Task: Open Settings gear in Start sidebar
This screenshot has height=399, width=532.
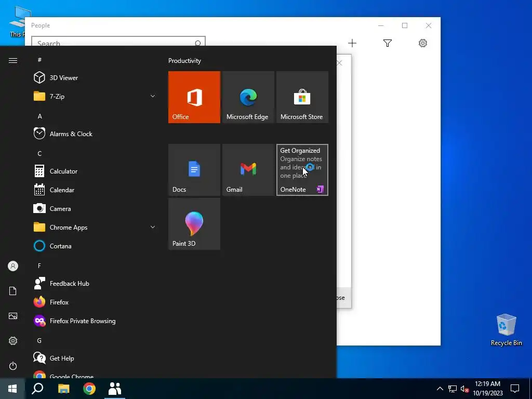Action: 13,341
